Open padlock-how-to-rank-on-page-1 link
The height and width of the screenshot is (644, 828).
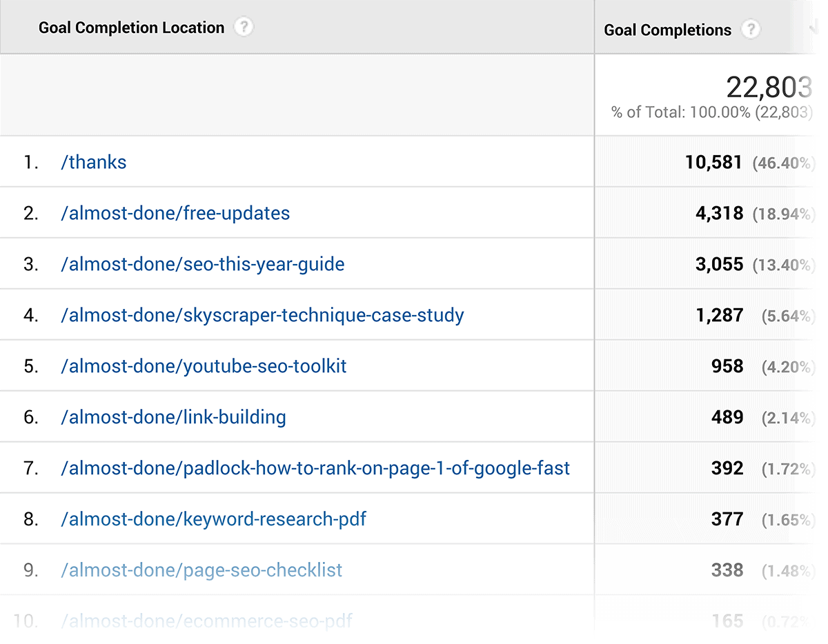coord(315,468)
